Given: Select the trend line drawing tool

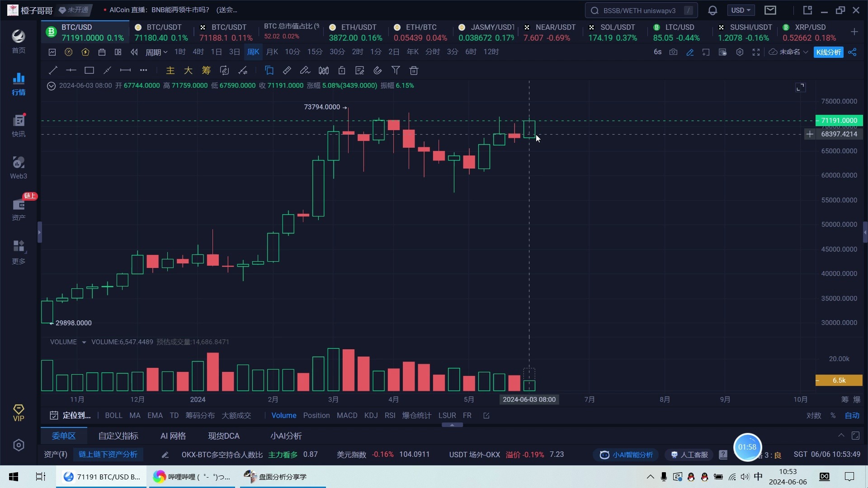Looking at the screenshot, I should click(x=53, y=70).
